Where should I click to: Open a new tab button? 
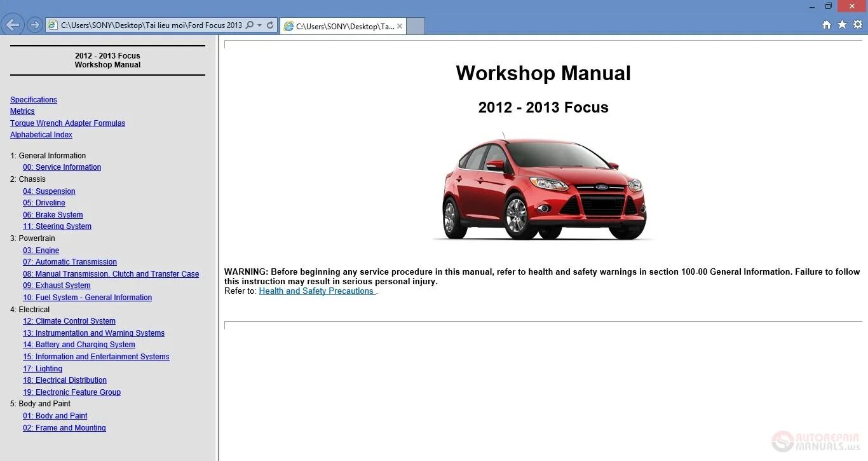click(x=415, y=26)
